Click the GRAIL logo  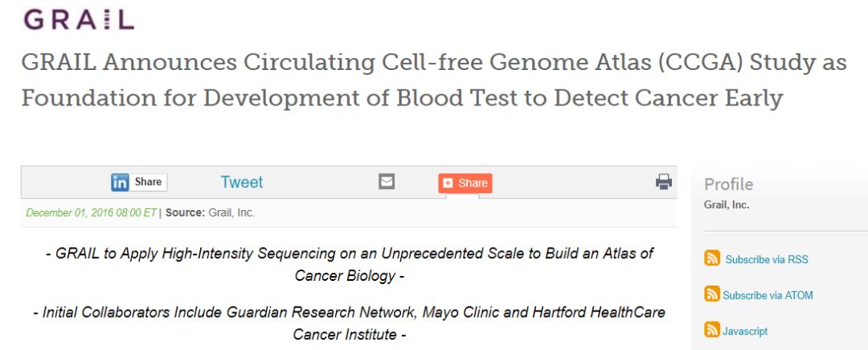[x=78, y=19]
